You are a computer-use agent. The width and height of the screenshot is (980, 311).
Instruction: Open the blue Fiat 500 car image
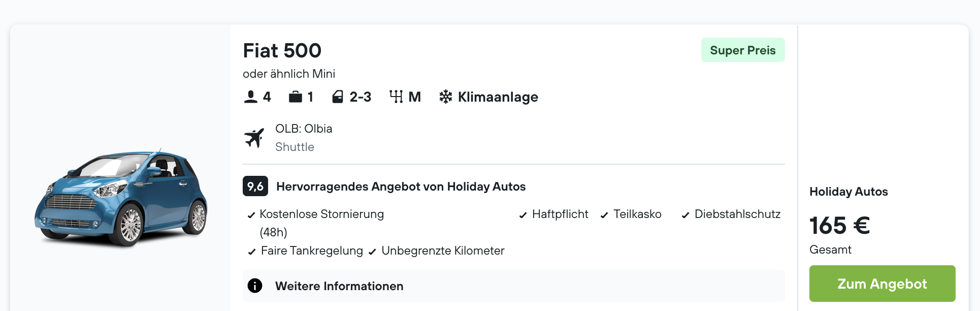tap(121, 198)
